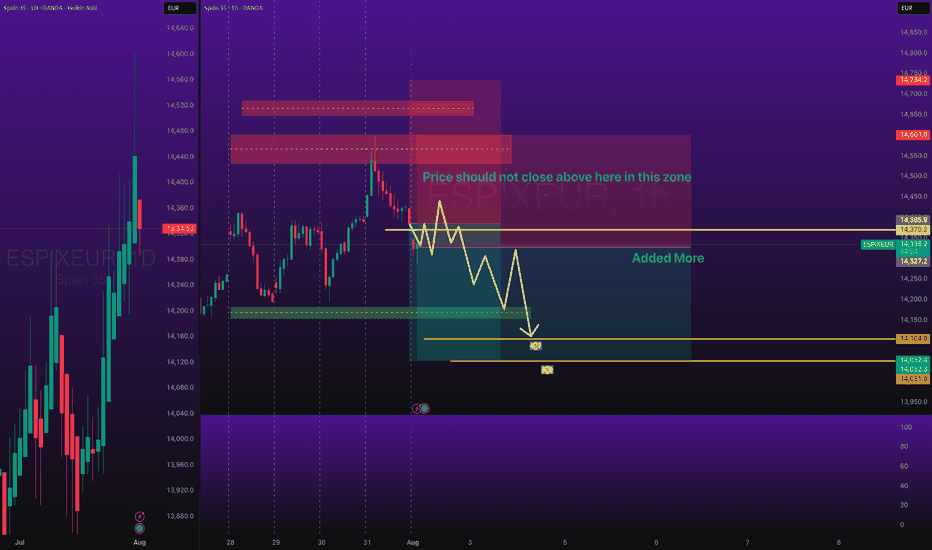932x550 pixels.
Task: Select the 'Added More' text annotation
Action: tap(667, 258)
